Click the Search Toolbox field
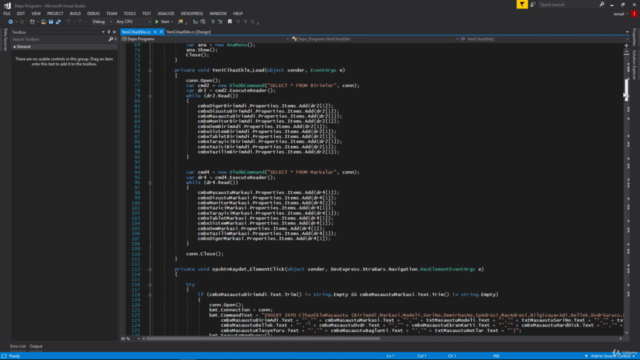Image resolution: width=640 pixels, height=360 pixels. 60,39
